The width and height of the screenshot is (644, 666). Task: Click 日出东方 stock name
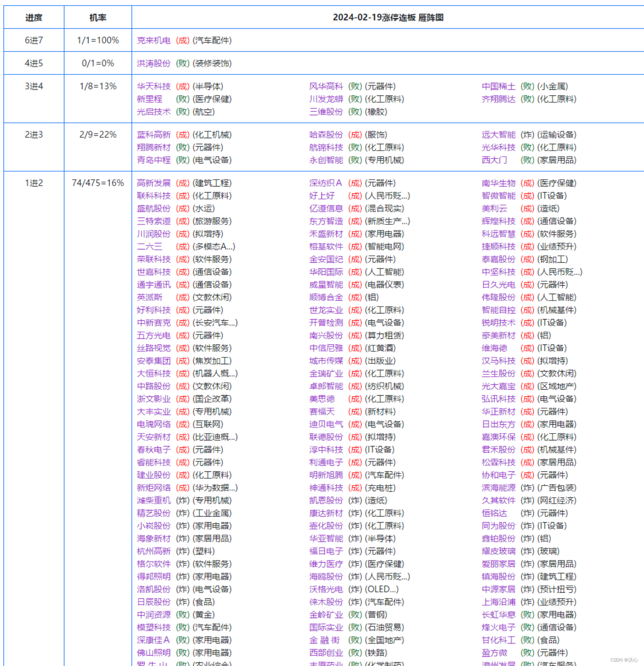point(498,424)
